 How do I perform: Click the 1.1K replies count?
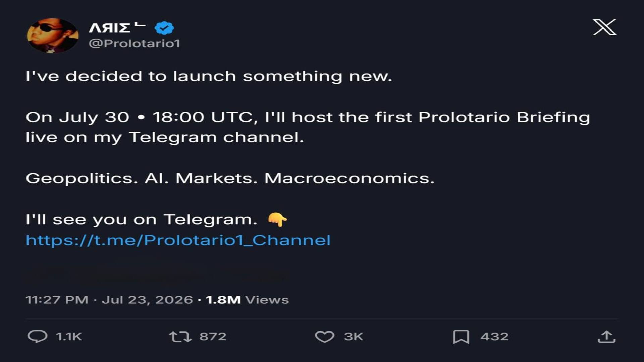click(69, 337)
